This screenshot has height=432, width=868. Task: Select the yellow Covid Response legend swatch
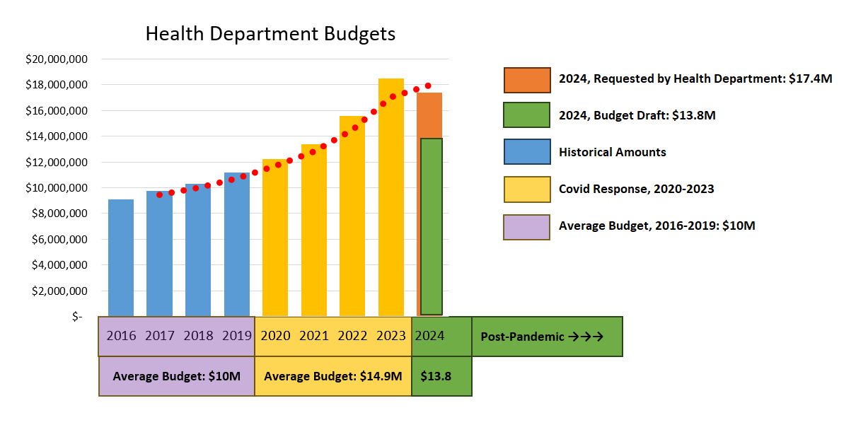click(x=526, y=189)
